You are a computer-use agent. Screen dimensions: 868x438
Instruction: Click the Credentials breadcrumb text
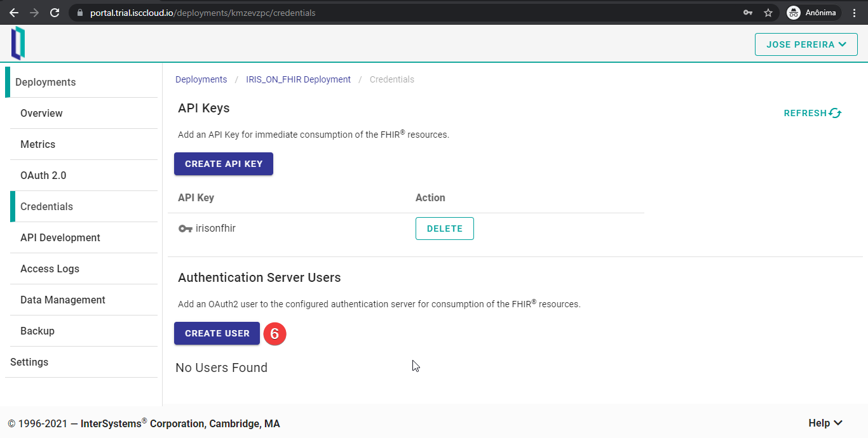tap(392, 79)
